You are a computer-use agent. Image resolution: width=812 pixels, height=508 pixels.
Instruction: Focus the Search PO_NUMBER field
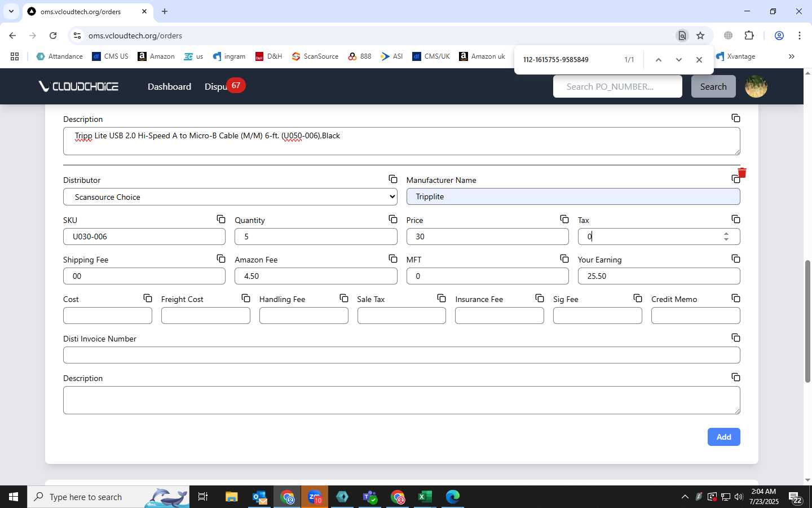click(617, 86)
